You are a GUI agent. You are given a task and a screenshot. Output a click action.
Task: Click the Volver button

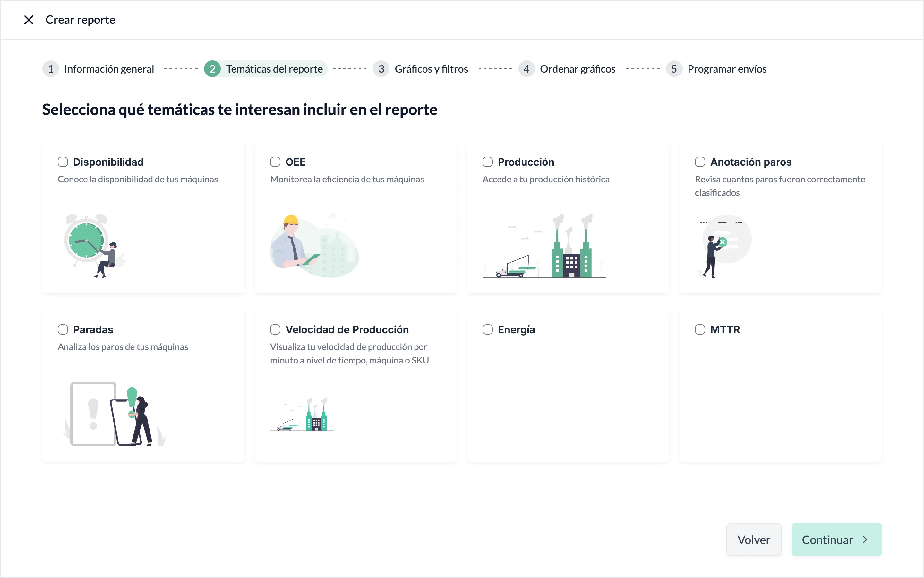tap(754, 539)
